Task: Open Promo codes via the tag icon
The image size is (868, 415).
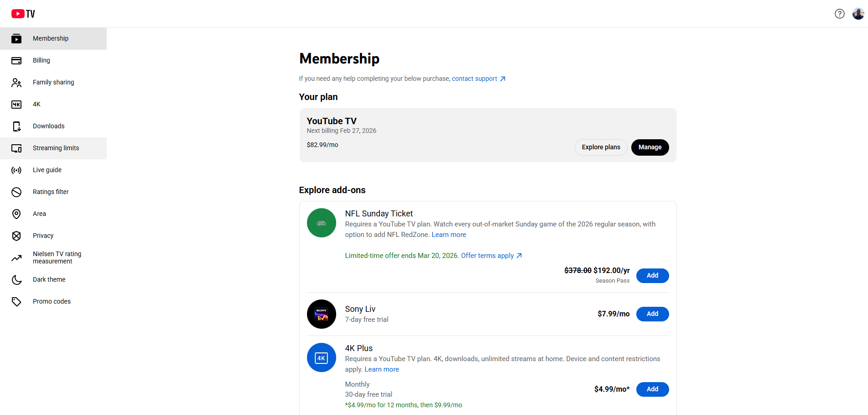Action: pyautogui.click(x=16, y=301)
